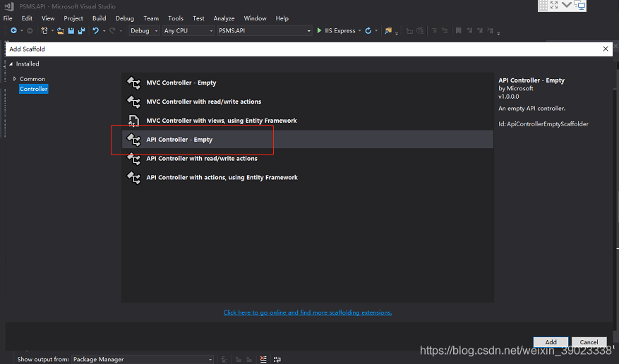Click the New Project toolbar icon
The width and height of the screenshot is (619, 364).
click(44, 31)
